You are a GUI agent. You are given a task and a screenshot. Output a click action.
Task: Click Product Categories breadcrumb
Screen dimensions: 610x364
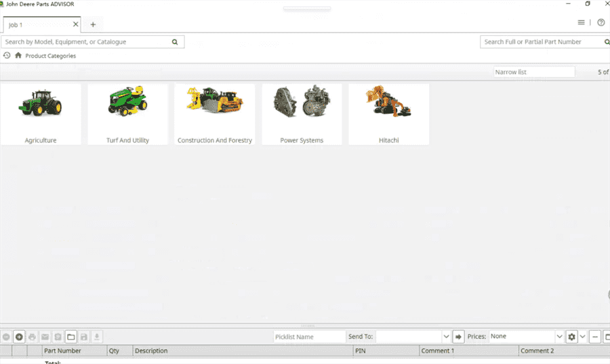(51, 56)
